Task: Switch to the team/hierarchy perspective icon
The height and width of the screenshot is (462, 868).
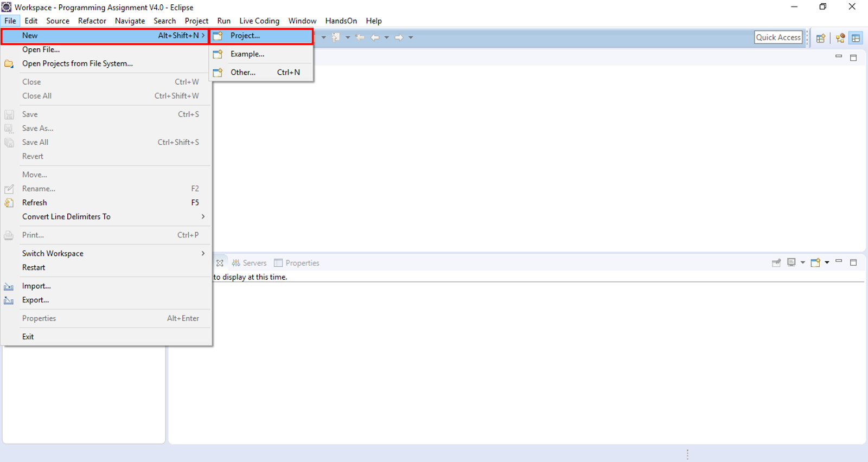Action: 840,38
